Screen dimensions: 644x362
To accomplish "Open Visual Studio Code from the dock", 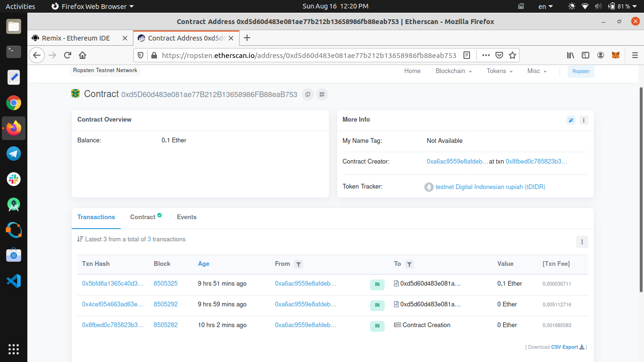I will click(14, 281).
